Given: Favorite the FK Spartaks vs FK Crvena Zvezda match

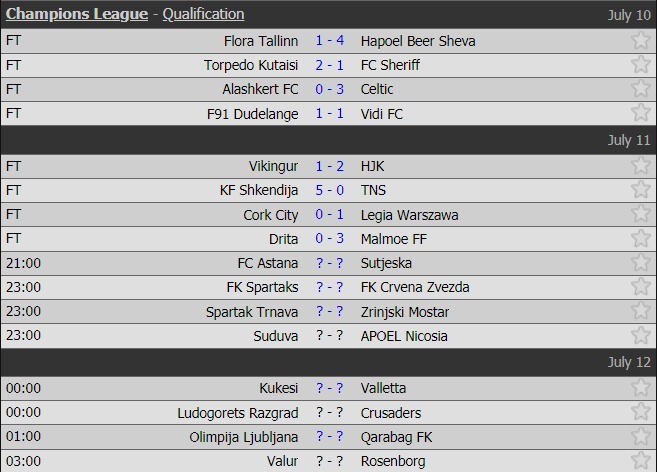Looking at the screenshot, I should click(641, 287).
